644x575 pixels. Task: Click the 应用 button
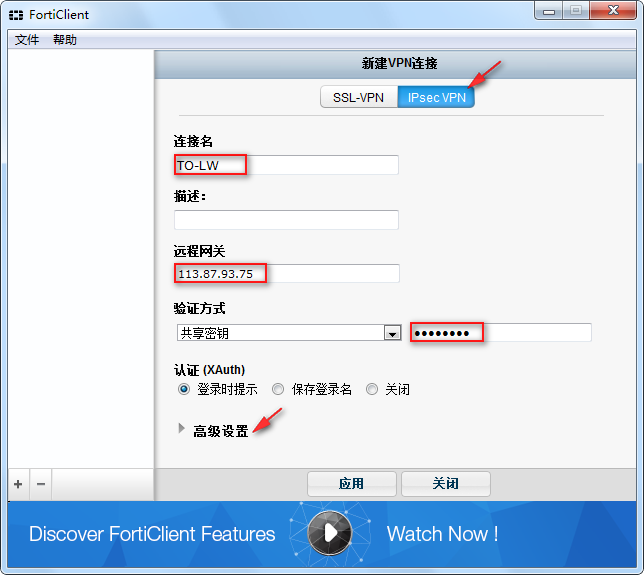[352, 484]
